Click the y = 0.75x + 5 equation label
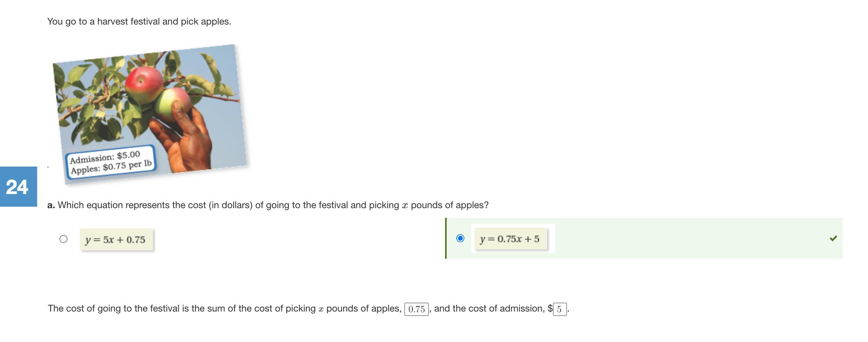868x342 pixels. tap(510, 239)
